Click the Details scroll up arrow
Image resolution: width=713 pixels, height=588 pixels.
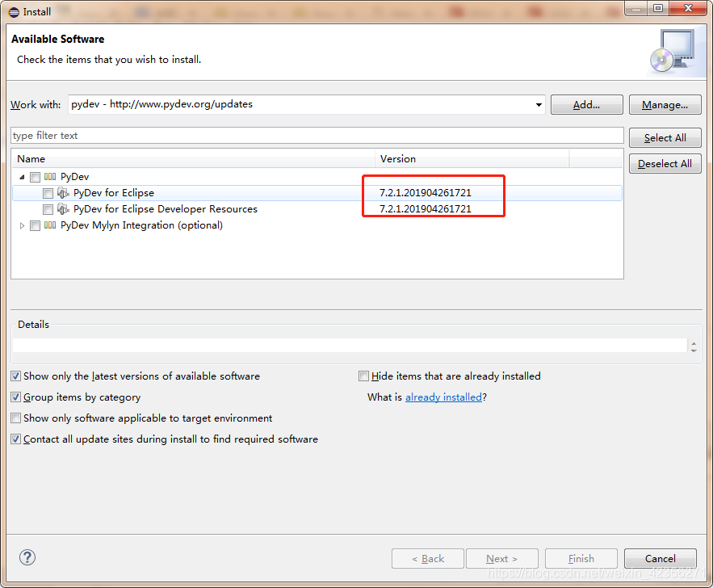(694, 343)
